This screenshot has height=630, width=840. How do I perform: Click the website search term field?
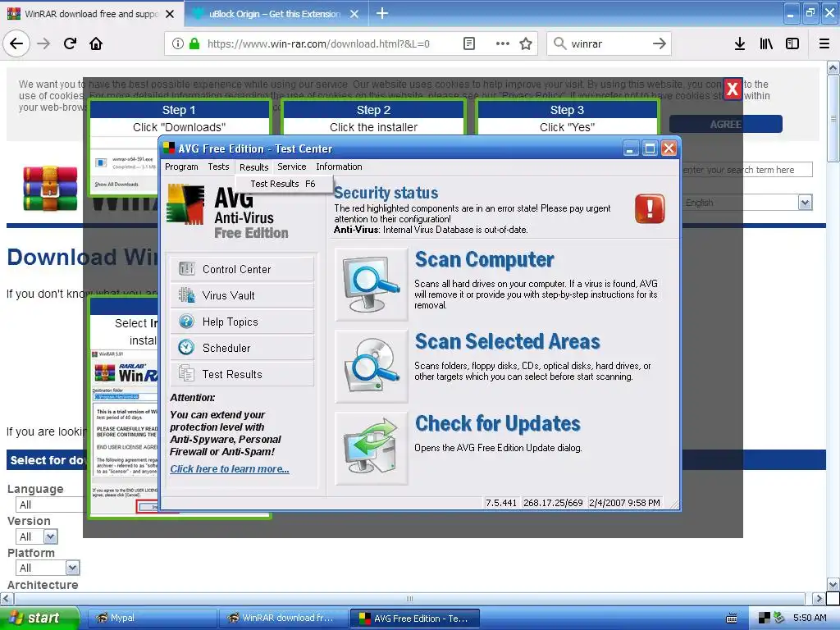pyautogui.click(x=747, y=170)
